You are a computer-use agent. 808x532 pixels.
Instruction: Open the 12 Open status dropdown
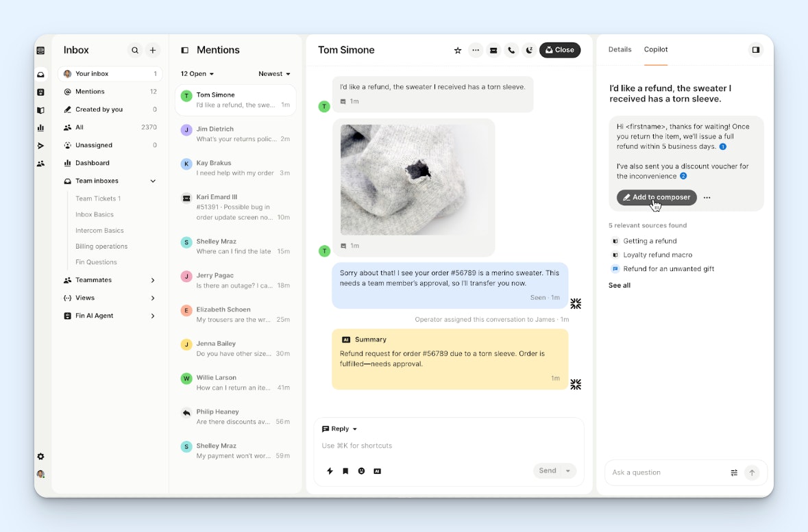[x=197, y=74]
